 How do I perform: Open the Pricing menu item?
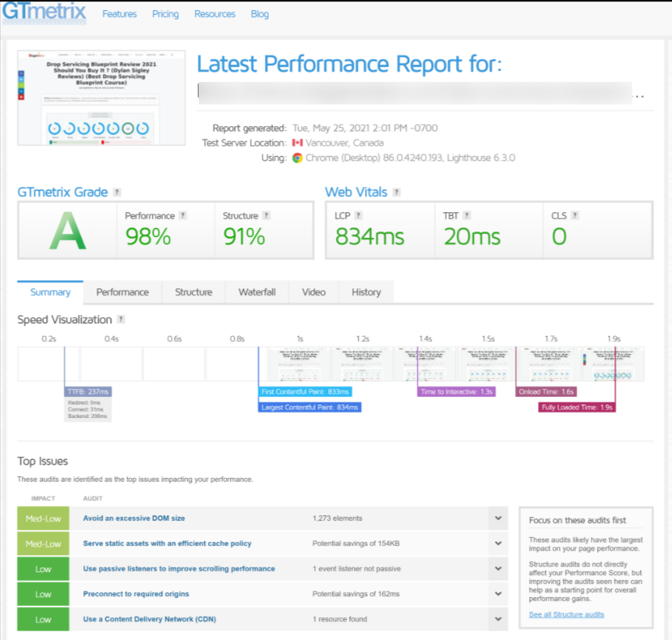click(x=165, y=14)
